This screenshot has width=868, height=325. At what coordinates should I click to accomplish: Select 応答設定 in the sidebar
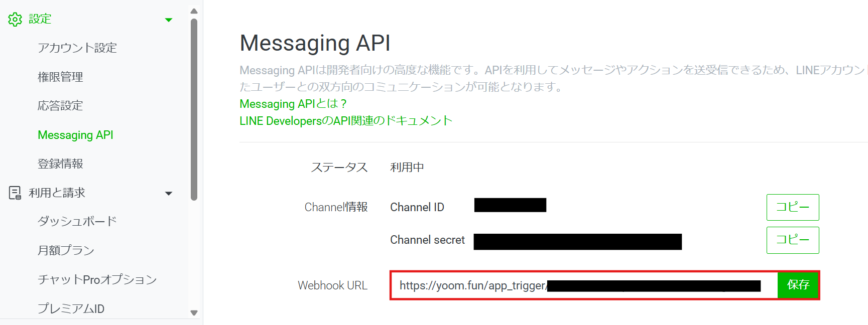[60, 106]
